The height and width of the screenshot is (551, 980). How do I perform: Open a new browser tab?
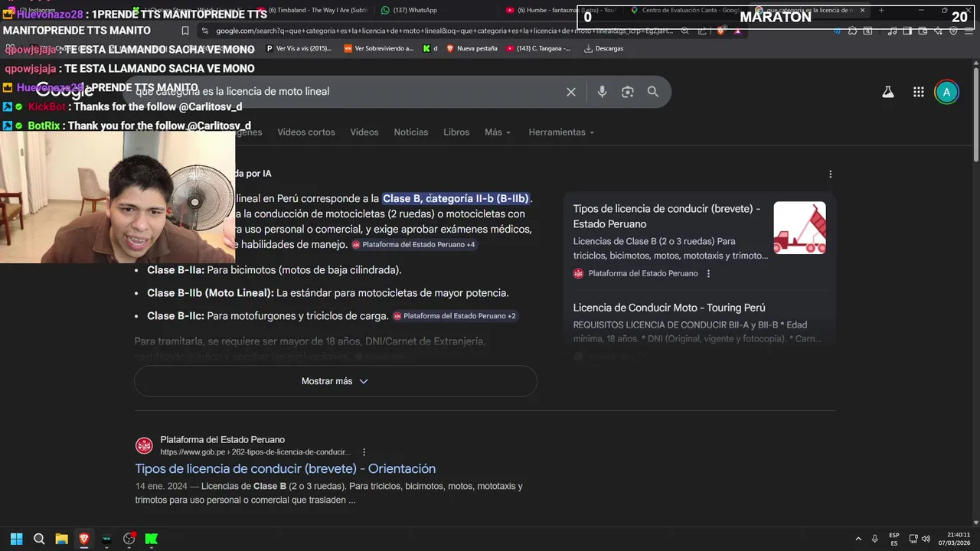pyautogui.click(x=881, y=10)
